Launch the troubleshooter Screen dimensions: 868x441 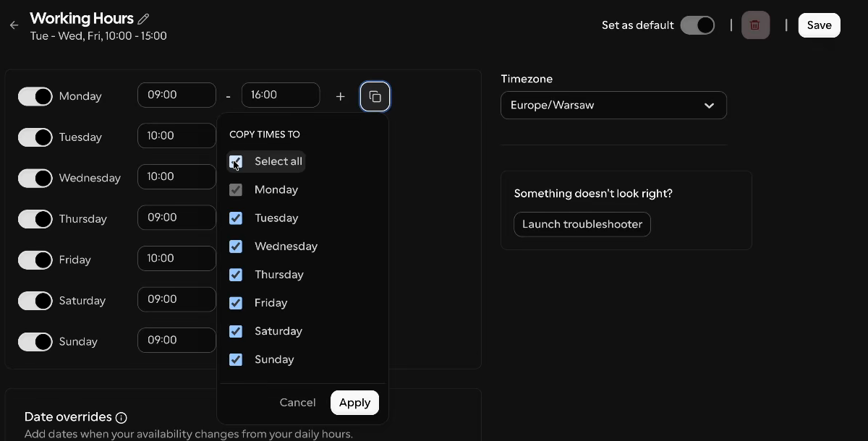(x=582, y=224)
